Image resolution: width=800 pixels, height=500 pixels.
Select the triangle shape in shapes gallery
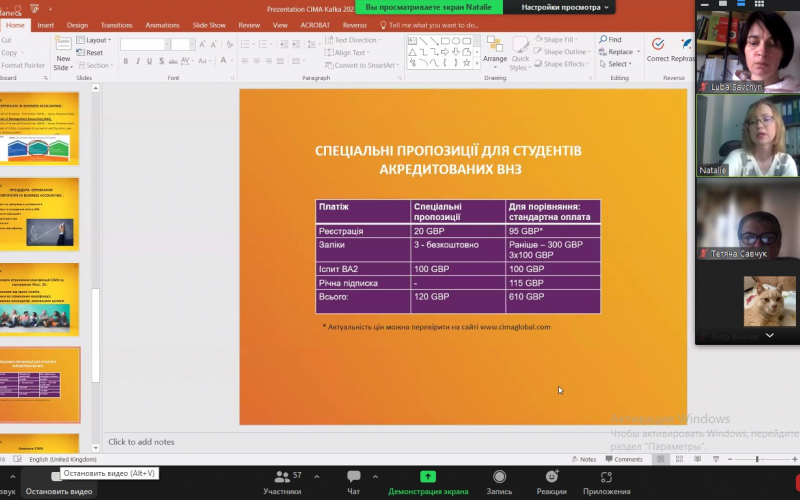click(x=412, y=52)
